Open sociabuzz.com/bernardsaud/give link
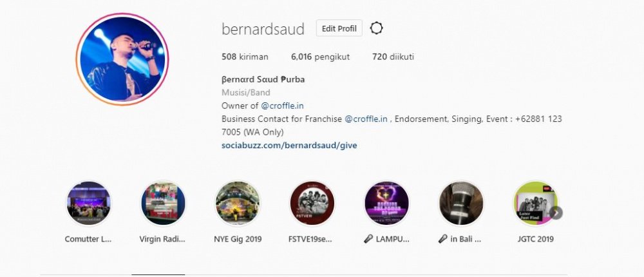This screenshot has width=644, height=277. tap(289, 145)
